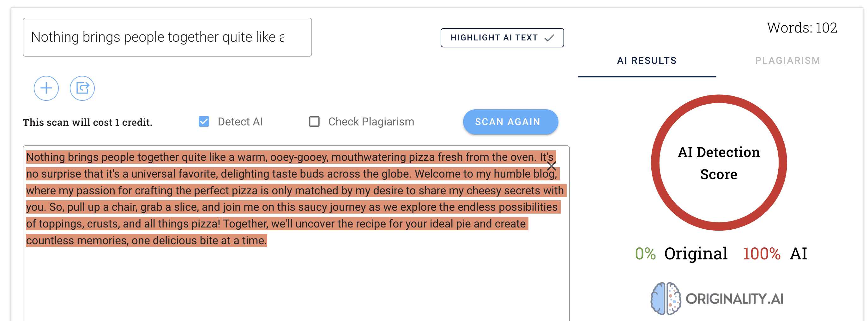Click the Originality.AI brain logo

click(665, 298)
